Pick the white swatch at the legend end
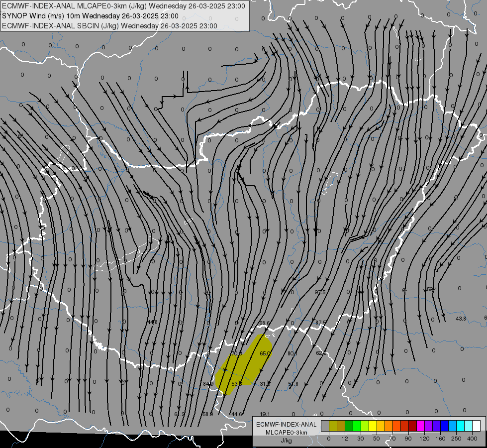Viewport: 487px width, 448px height. (477, 426)
